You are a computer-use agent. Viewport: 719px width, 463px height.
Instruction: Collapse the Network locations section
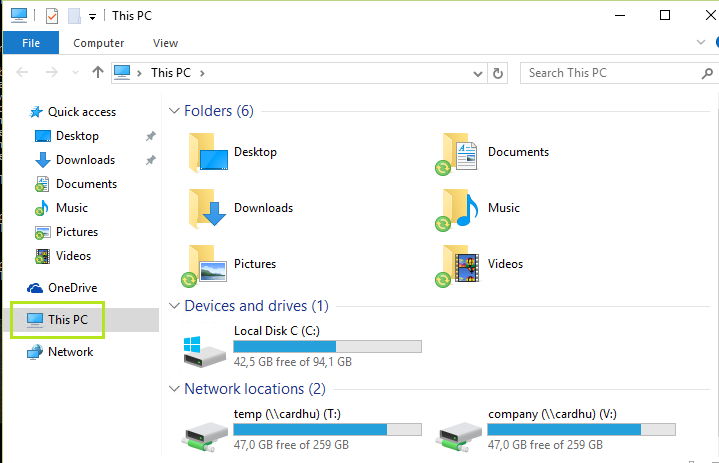[175, 389]
